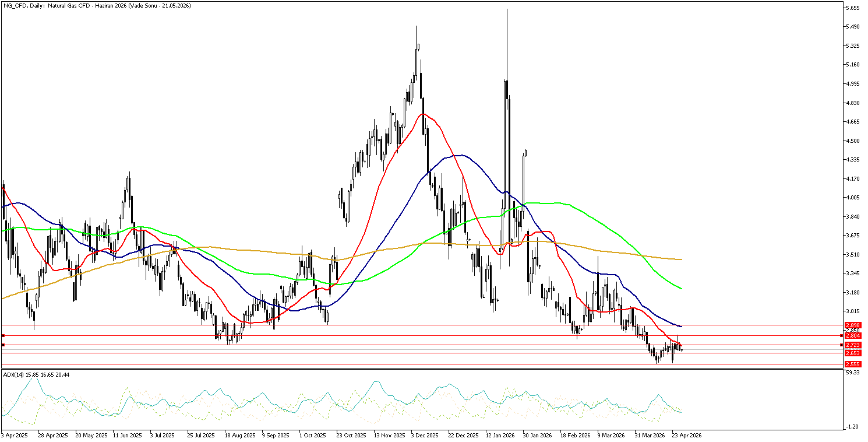Click the 3.675 price axis label
The height and width of the screenshot is (442, 868).
click(x=853, y=236)
